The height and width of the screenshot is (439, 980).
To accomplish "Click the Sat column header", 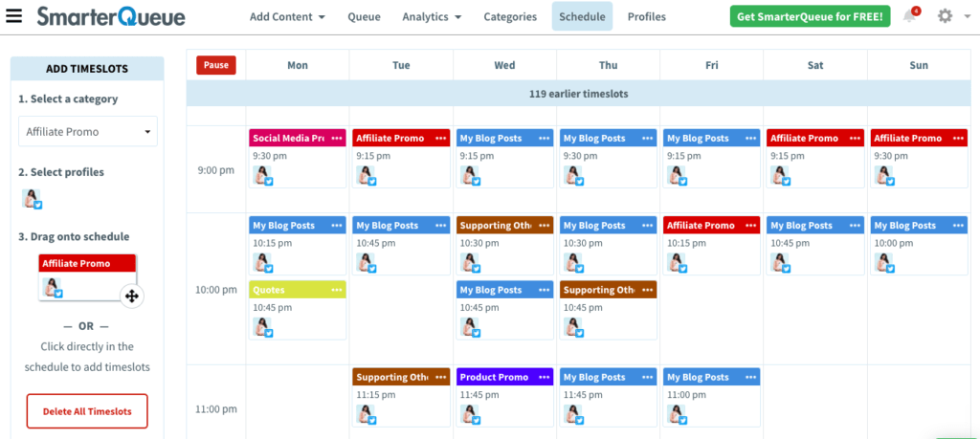I will pyautogui.click(x=815, y=65).
